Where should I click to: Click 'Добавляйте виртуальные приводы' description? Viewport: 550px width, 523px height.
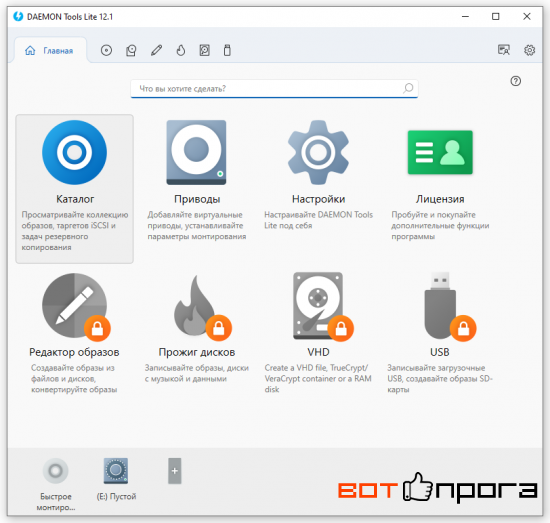[x=196, y=226]
